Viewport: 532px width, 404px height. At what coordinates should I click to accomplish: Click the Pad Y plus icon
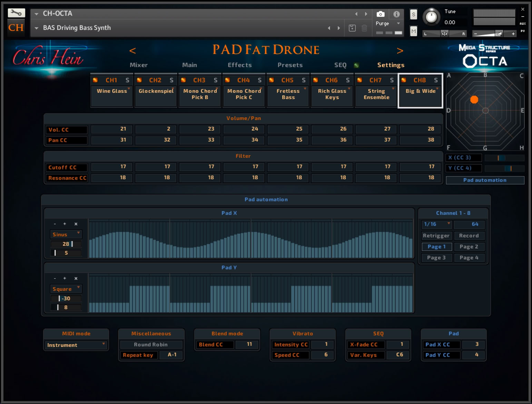point(65,279)
